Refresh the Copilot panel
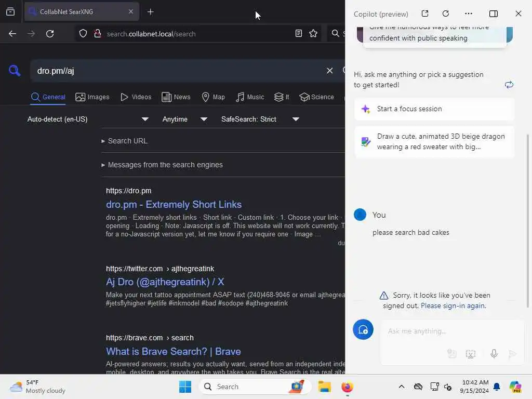532x399 pixels. [446, 14]
